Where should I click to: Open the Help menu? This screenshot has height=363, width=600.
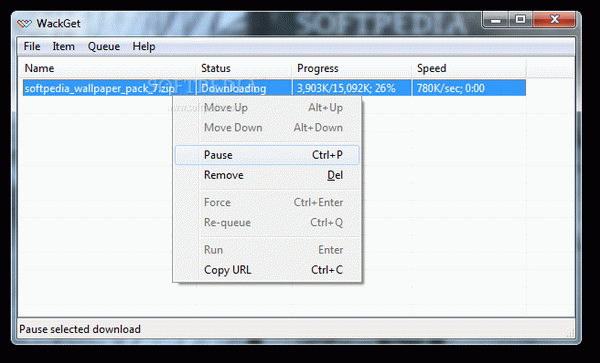click(x=144, y=47)
